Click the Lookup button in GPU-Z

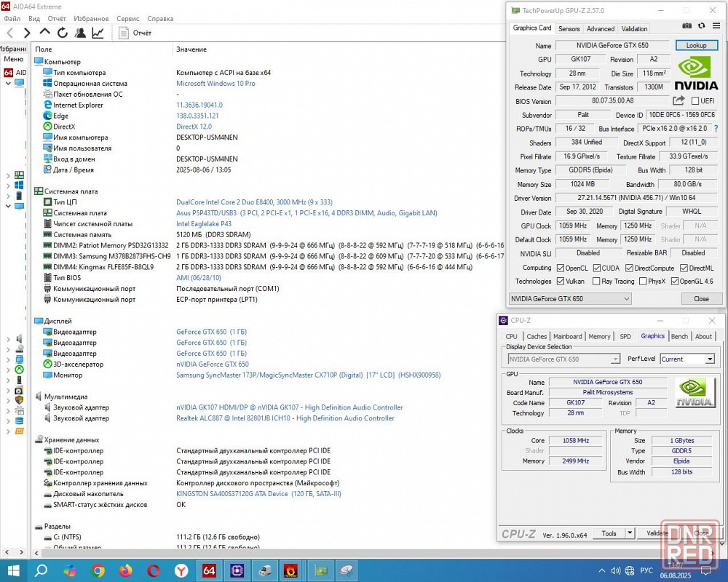[x=697, y=46]
